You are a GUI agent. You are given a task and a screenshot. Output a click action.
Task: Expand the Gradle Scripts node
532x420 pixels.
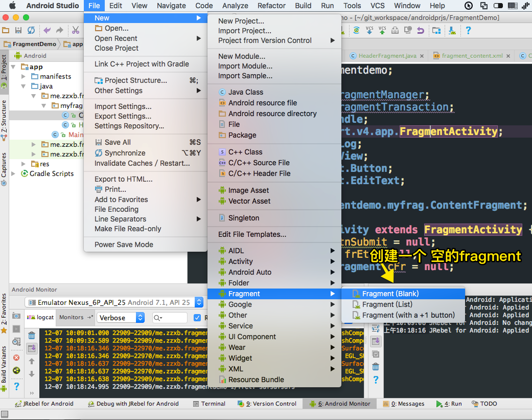13,173
